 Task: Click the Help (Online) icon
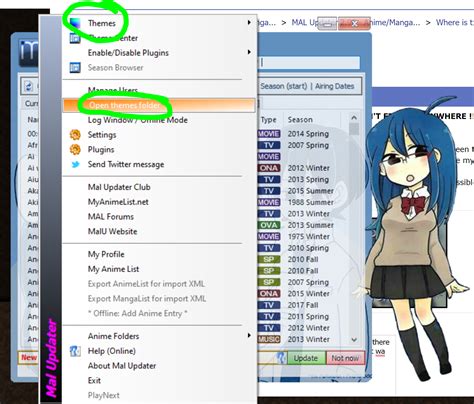click(75, 351)
